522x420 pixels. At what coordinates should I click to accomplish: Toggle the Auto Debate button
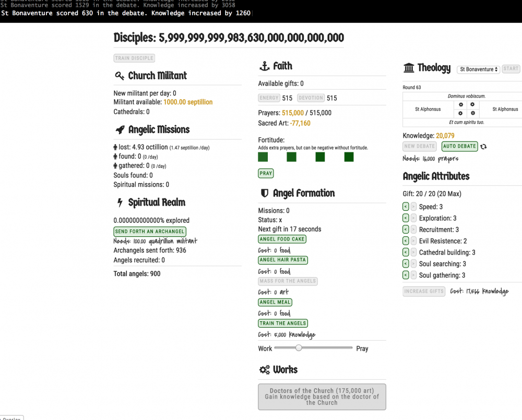(x=459, y=146)
